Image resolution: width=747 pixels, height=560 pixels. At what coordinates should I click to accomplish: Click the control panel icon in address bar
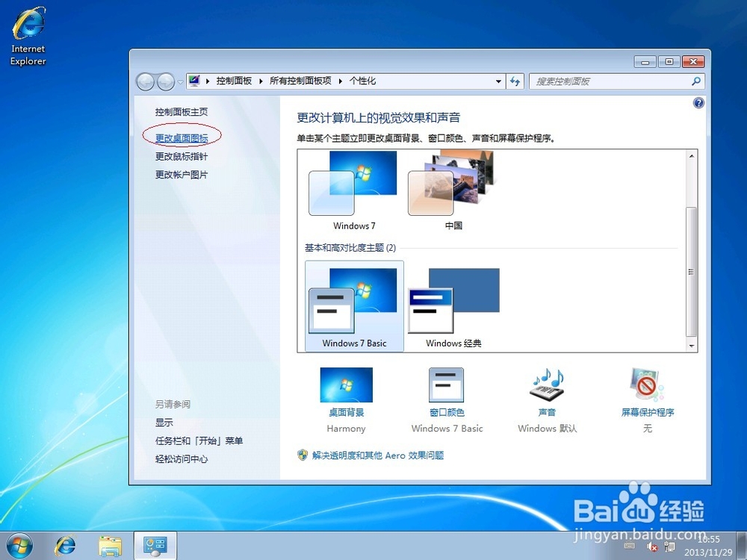[x=194, y=81]
